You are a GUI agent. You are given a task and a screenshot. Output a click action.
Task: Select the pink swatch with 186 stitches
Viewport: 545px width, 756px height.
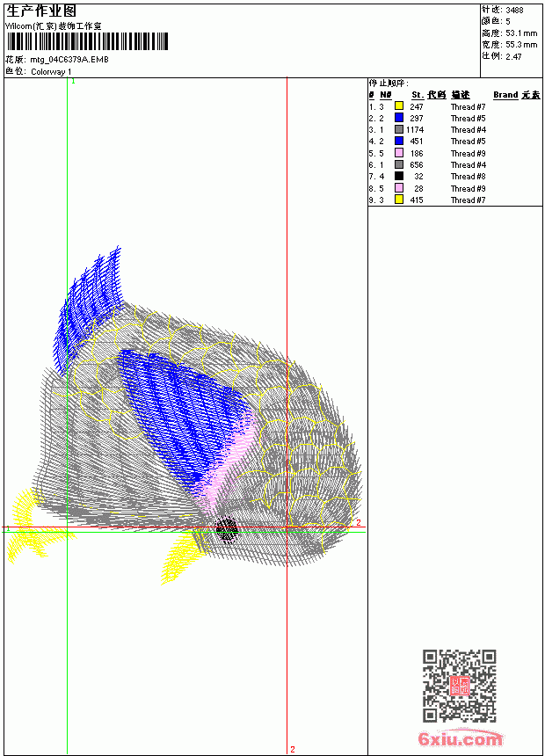pyautogui.click(x=399, y=153)
